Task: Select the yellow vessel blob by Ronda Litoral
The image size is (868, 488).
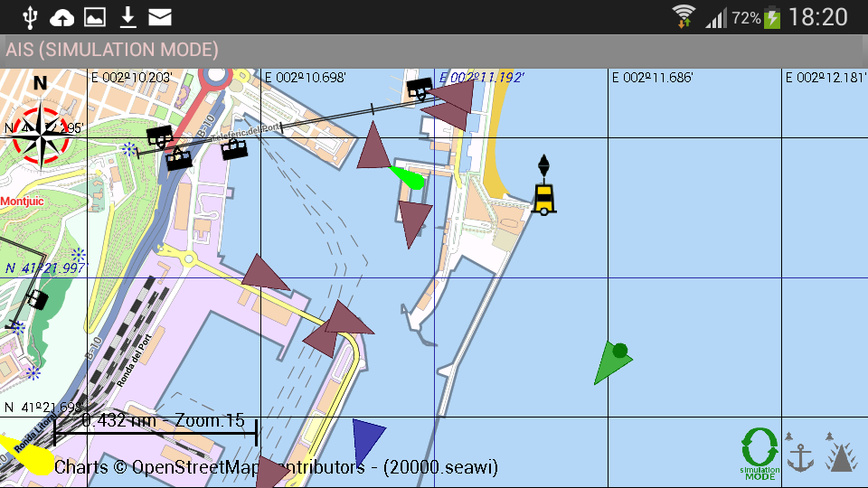Action: point(28,455)
